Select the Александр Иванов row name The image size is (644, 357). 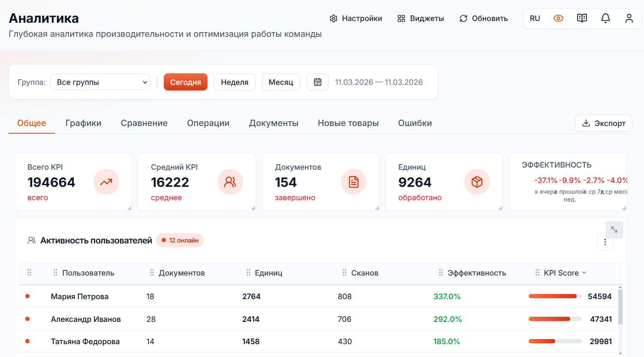pos(86,319)
